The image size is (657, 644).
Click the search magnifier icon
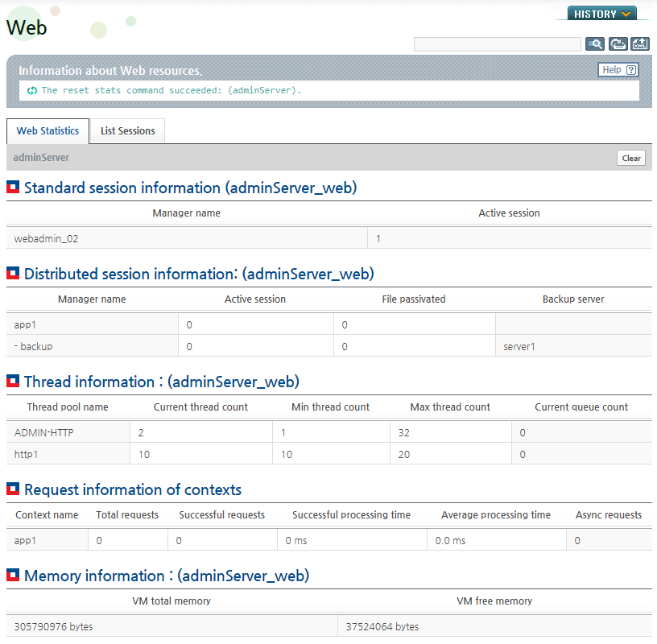pos(595,44)
